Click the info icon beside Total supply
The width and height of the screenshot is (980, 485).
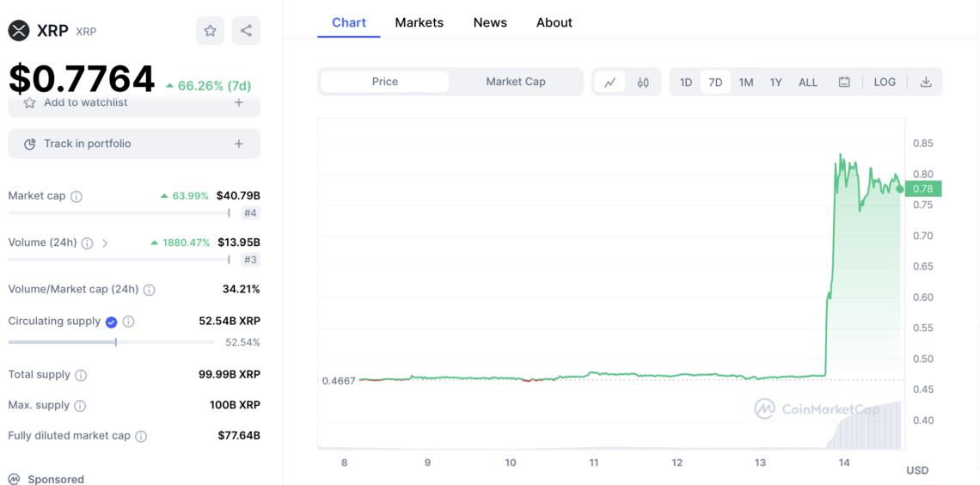(x=81, y=376)
